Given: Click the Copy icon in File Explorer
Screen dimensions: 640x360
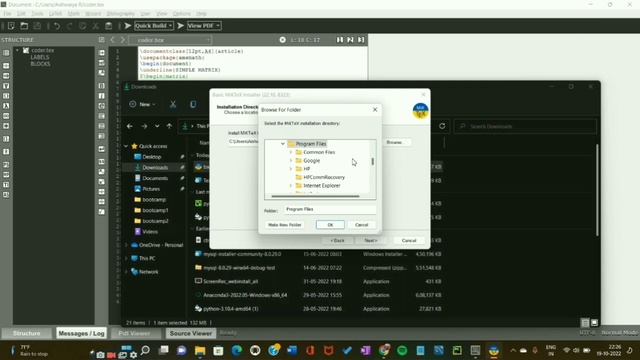Looking at the screenshot, I should (193, 104).
